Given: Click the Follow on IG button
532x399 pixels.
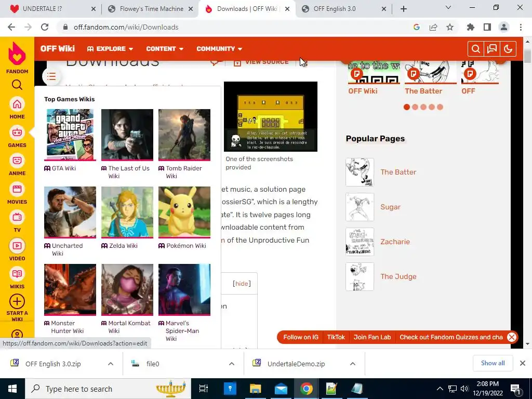Looking at the screenshot, I should 301,337.
